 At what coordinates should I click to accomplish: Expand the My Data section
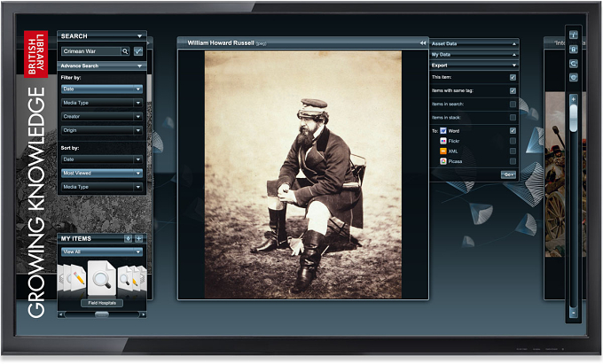coord(474,55)
